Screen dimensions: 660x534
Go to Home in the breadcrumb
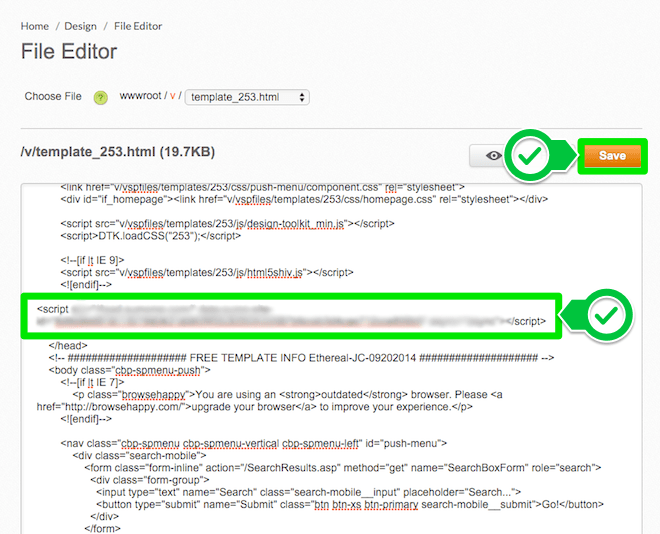34,26
